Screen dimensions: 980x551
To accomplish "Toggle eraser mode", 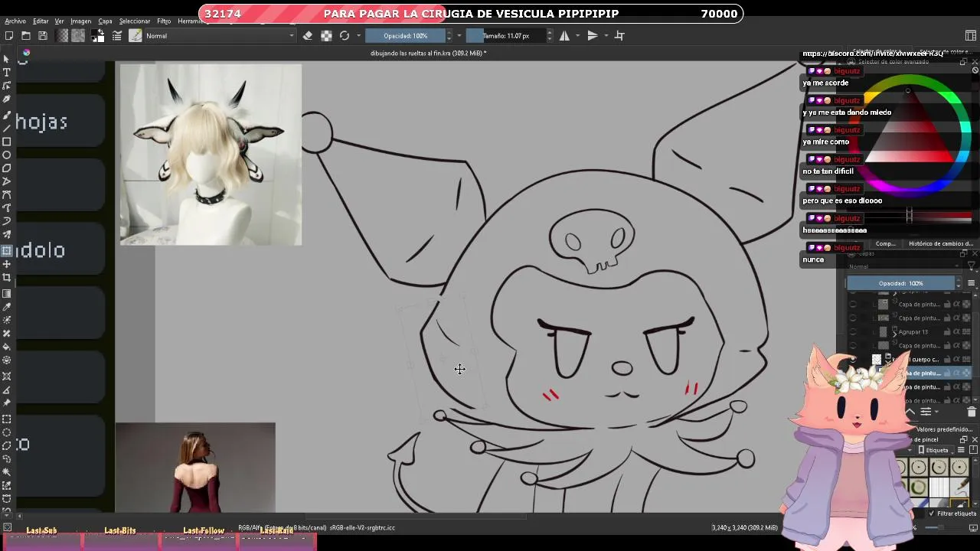I will (x=308, y=35).
